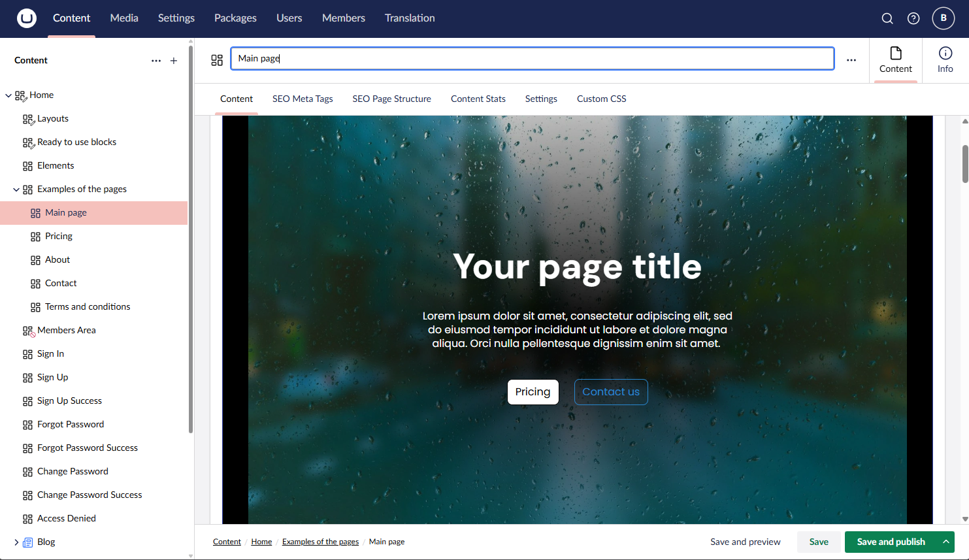
Task: Click the Content sidebar heading
Action: (x=31, y=60)
